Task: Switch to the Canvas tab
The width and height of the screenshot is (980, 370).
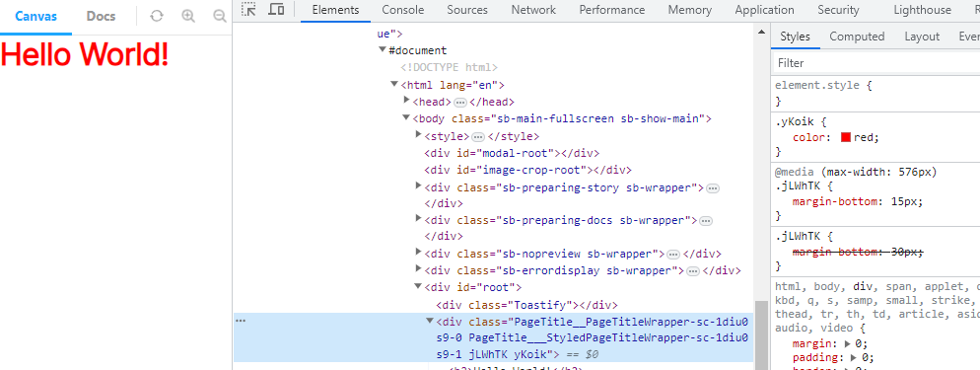Action: pyautogui.click(x=35, y=16)
